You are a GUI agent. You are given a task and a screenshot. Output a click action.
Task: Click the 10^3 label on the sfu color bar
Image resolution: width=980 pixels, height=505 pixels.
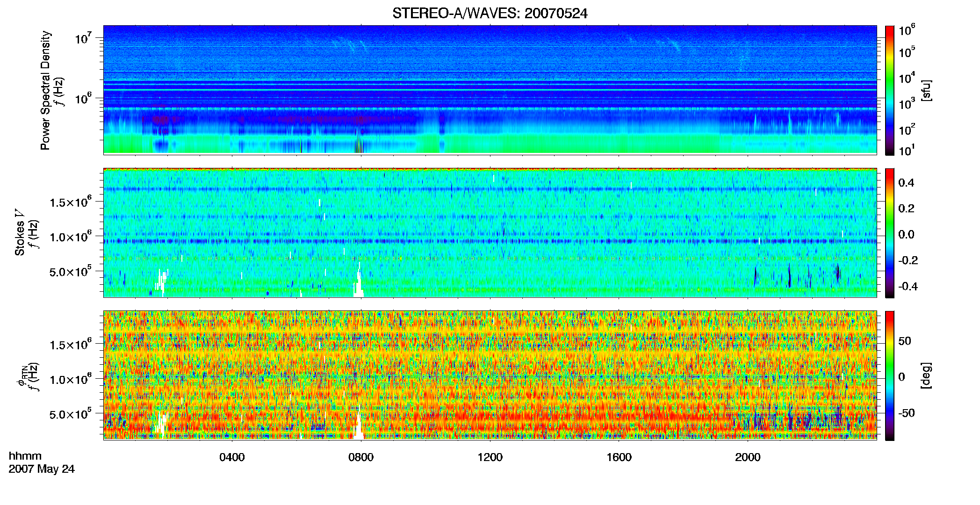907,103
